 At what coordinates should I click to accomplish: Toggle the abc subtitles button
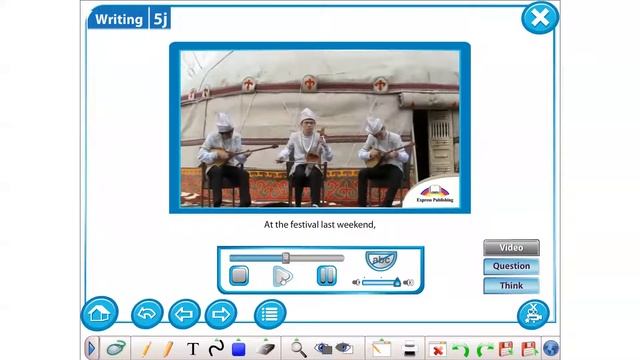coord(381,260)
